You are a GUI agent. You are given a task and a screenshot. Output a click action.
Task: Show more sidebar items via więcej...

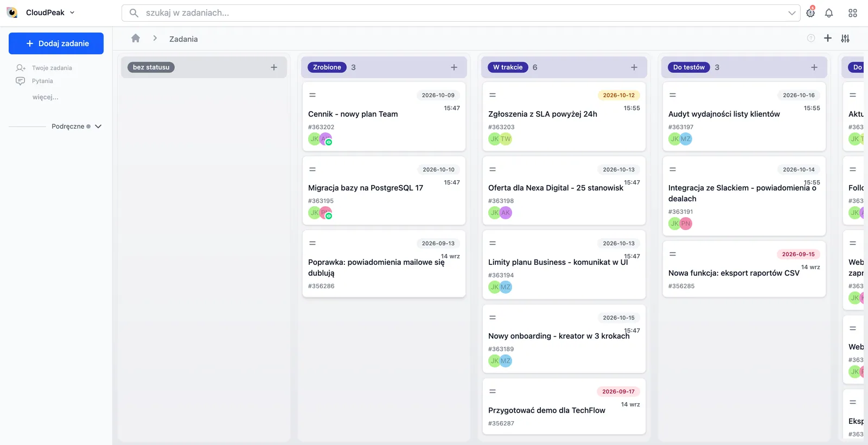click(46, 97)
